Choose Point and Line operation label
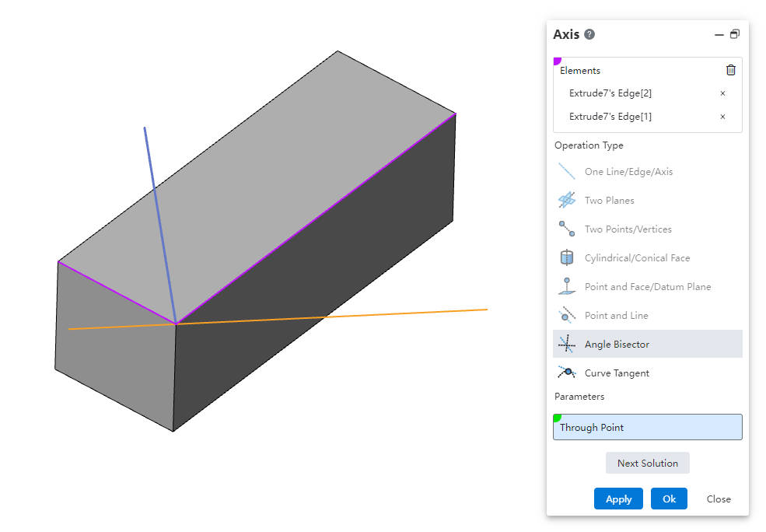This screenshot has height=532, width=766. tap(617, 316)
